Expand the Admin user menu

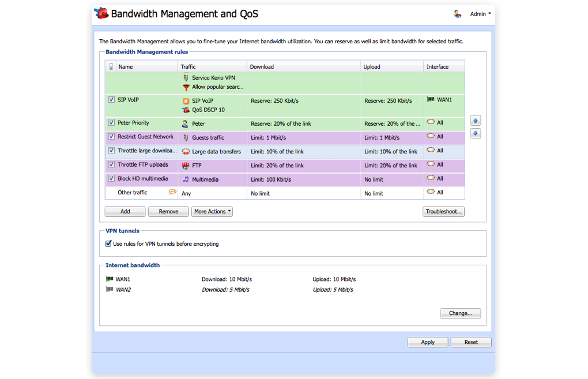(x=481, y=14)
